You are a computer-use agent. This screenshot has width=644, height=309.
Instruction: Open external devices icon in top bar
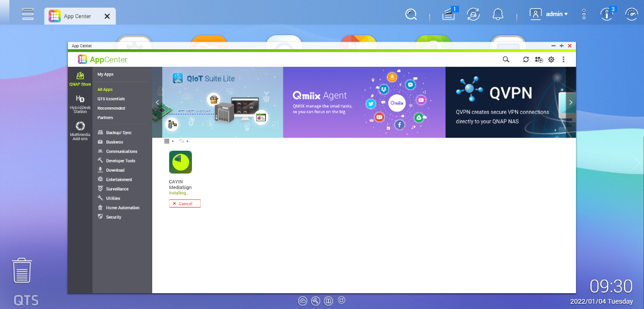pos(473,15)
